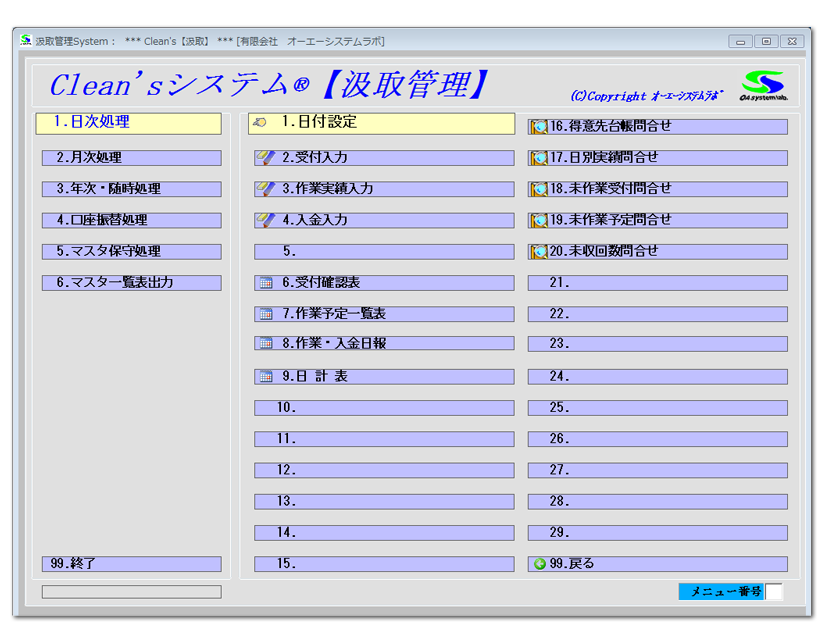This screenshot has width=820, height=640.
Task: Click the empty menu slot 13.
Action: click(x=384, y=502)
